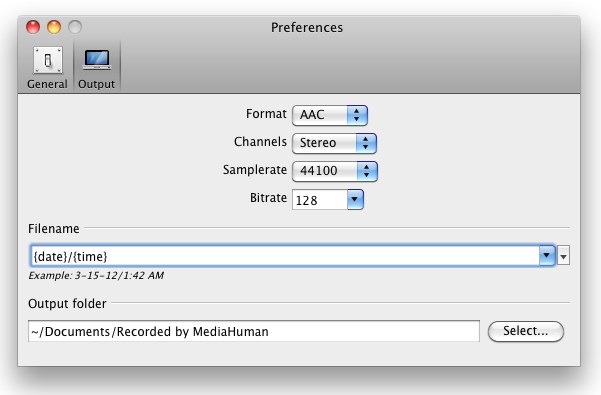Click the Preferences window title text

[x=307, y=28]
